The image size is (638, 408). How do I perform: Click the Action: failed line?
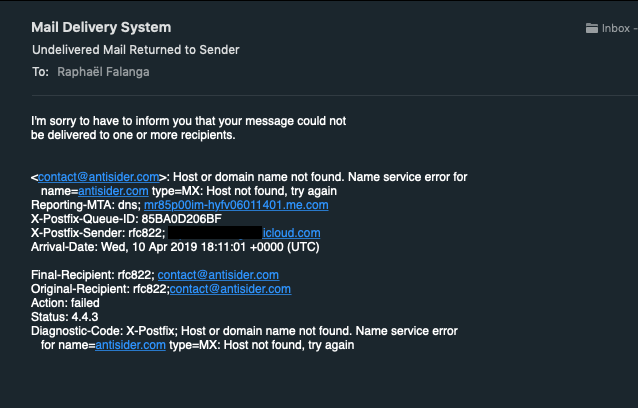pos(65,303)
